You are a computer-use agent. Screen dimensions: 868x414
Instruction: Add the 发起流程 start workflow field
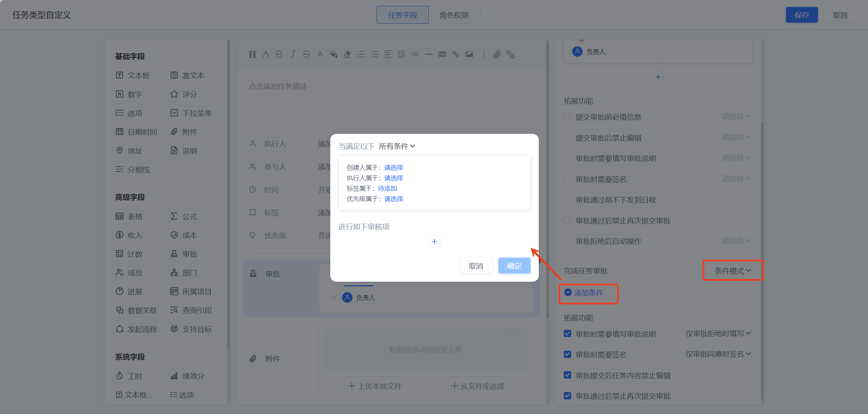136,329
